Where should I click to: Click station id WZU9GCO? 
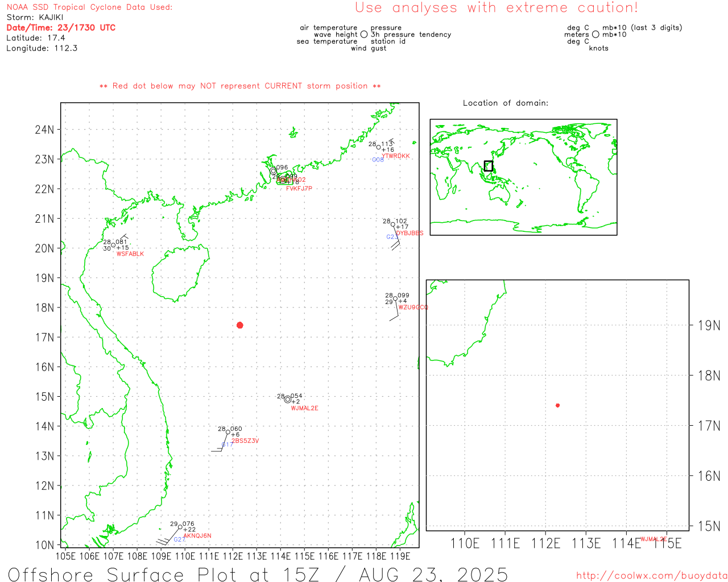pyautogui.click(x=413, y=307)
